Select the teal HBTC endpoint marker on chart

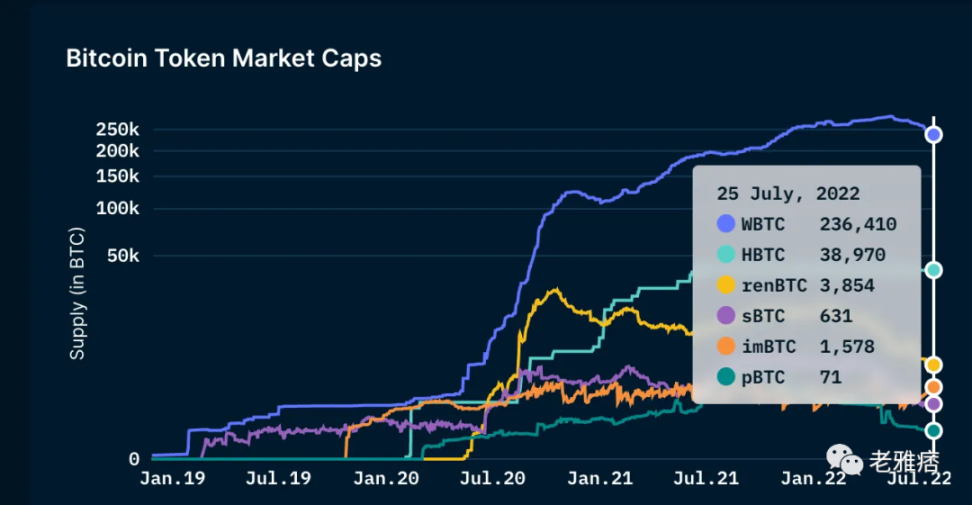(x=933, y=270)
